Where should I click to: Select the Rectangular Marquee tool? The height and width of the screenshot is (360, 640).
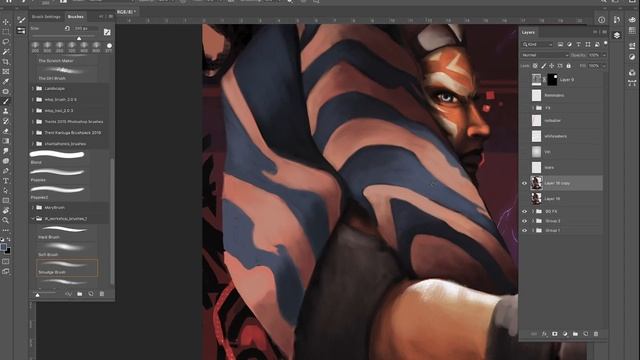click(x=6, y=31)
